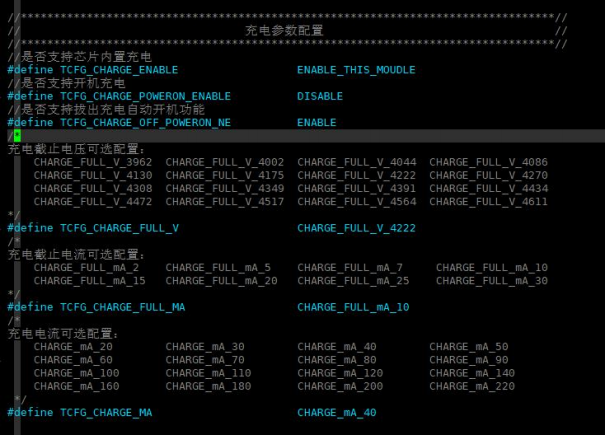Click CHARGE_FULL_V_3962 in the comment list
This screenshot has height=435, width=605.
93,162
